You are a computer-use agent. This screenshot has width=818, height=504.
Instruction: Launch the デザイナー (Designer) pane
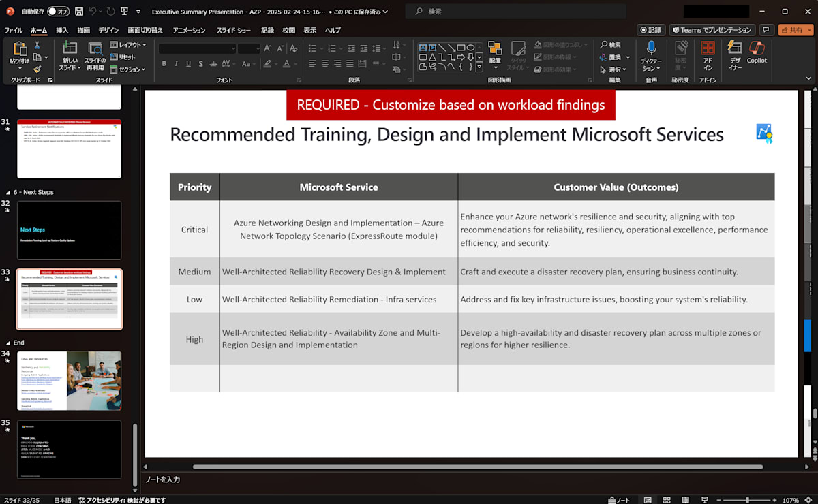click(x=733, y=58)
